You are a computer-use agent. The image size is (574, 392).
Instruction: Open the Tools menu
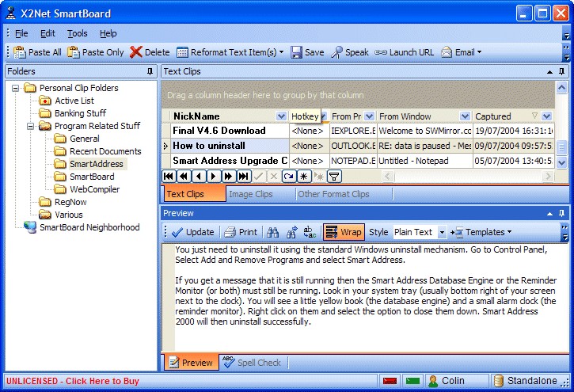(77, 33)
